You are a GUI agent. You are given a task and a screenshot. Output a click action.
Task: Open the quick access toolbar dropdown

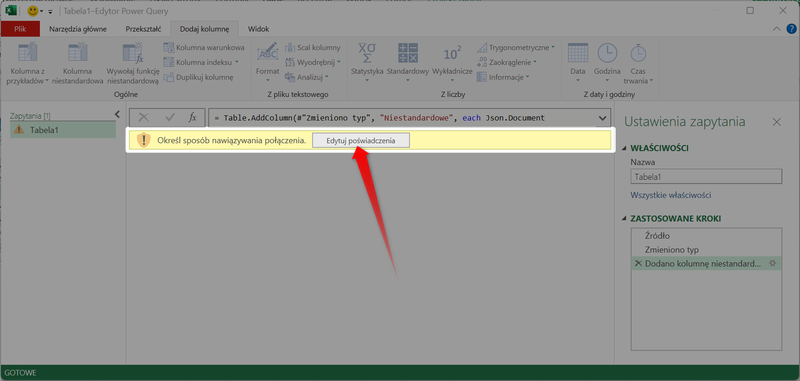click(49, 11)
